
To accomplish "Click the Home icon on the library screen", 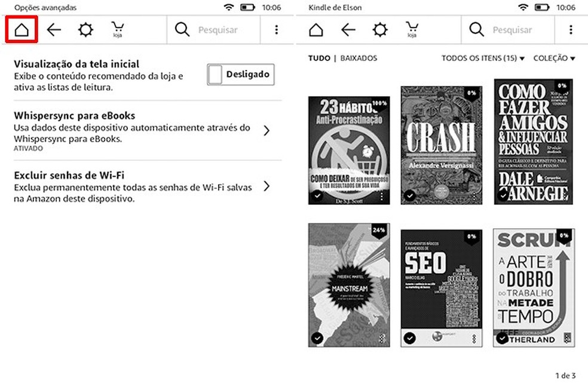I will 316,29.
